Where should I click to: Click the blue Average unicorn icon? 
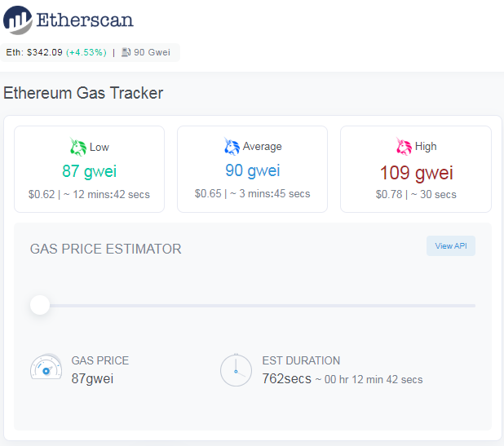pos(232,146)
